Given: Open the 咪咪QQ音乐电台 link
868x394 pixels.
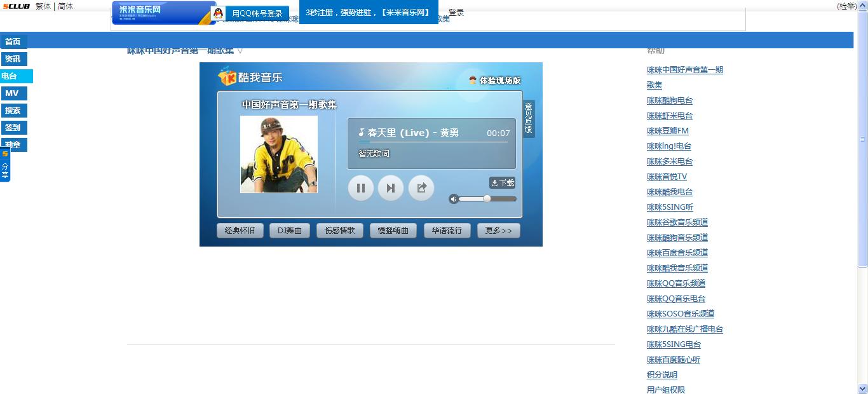Looking at the screenshot, I should coord(676,299).
